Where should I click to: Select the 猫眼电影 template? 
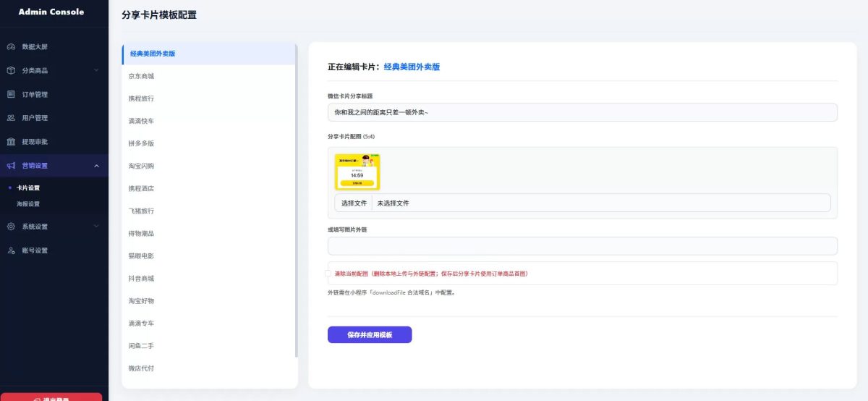pyautogui.click(x=208, y=256)
